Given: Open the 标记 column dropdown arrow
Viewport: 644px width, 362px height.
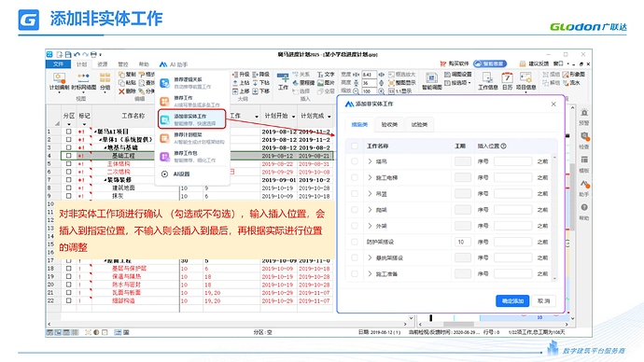Looking at the screenshot, I should coord(84,124).
